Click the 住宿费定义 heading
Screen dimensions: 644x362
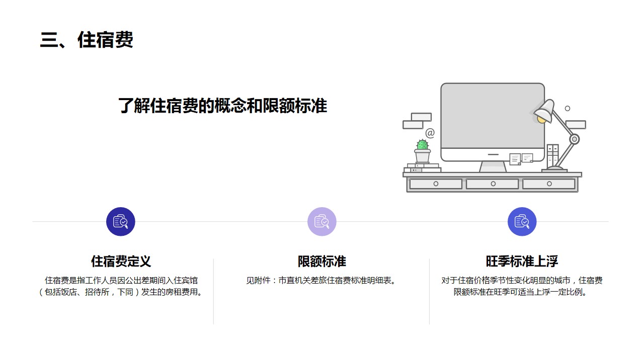[x=121, y=261]
